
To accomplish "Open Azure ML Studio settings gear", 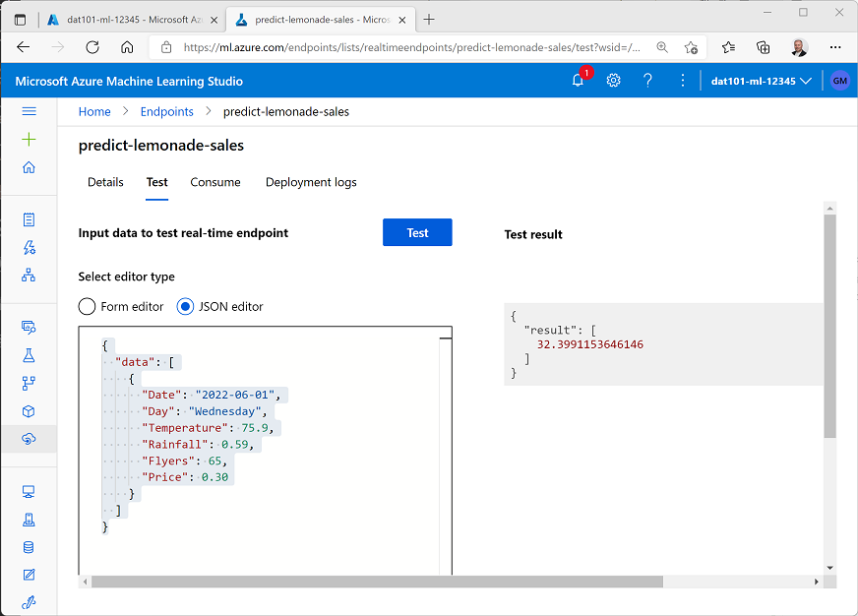I will [613, 80].
